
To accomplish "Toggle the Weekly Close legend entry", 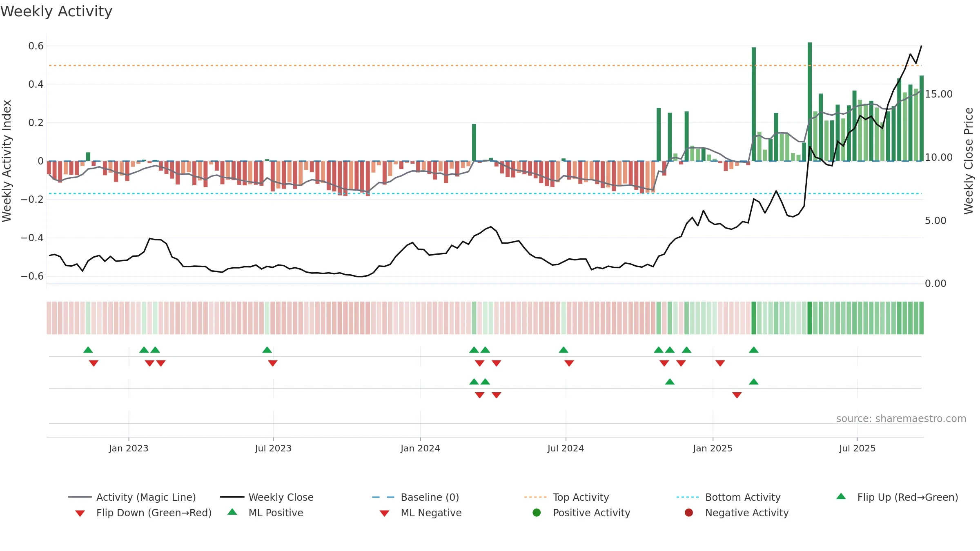I will (x=267, y=497).
